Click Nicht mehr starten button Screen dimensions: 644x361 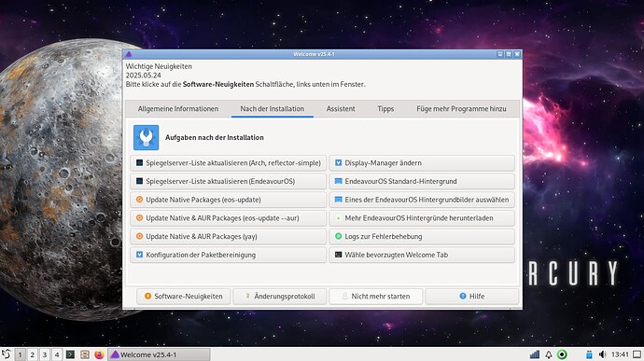(376, 296)
